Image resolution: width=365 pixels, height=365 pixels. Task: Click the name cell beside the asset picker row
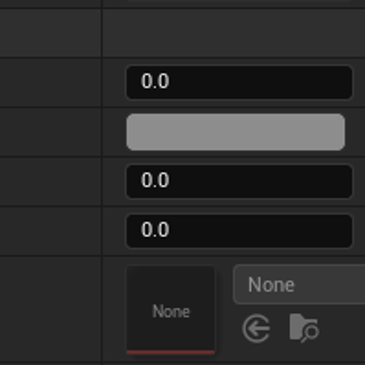point(50,309)
